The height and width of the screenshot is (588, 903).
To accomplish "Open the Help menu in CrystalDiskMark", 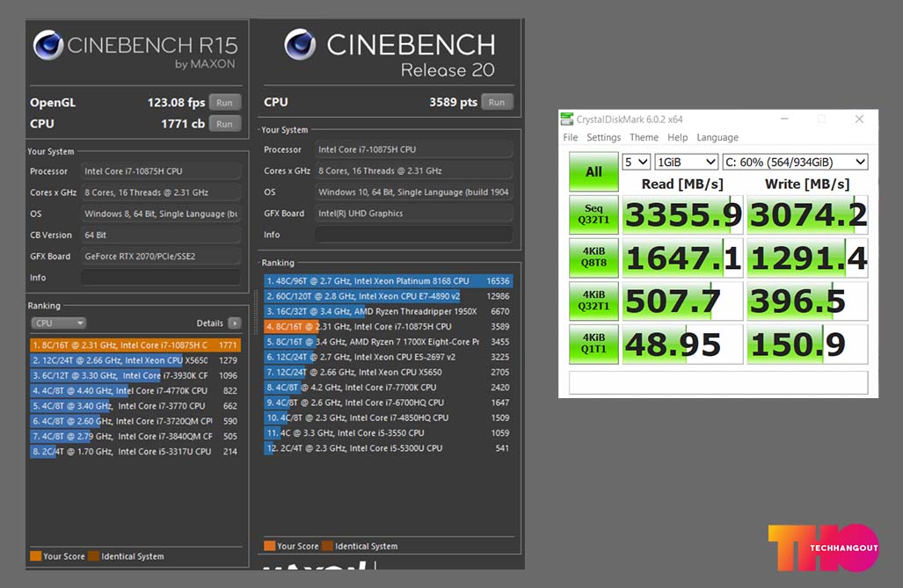I will [677, 138].
